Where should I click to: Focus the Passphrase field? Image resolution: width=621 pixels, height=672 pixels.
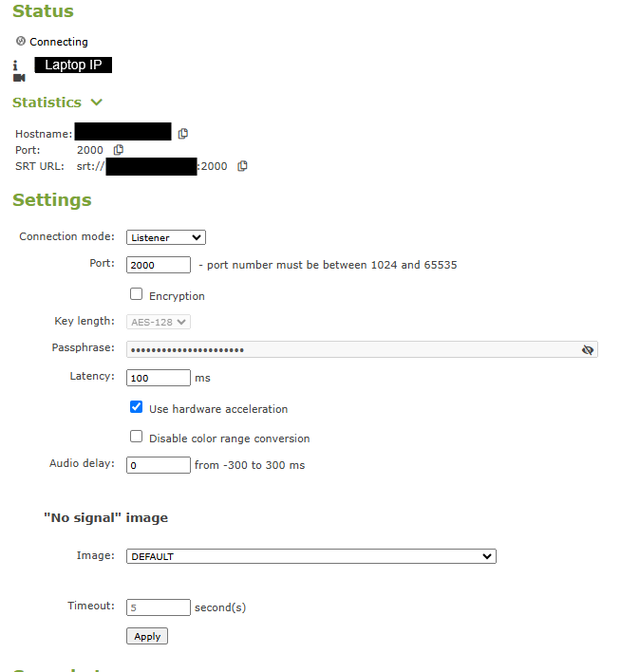[362, 349]
